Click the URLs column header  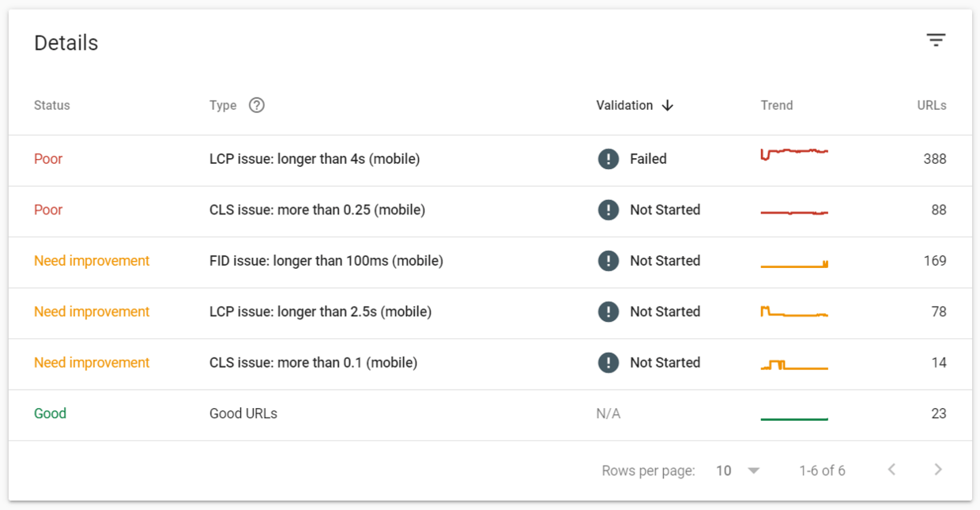point(932,105)
